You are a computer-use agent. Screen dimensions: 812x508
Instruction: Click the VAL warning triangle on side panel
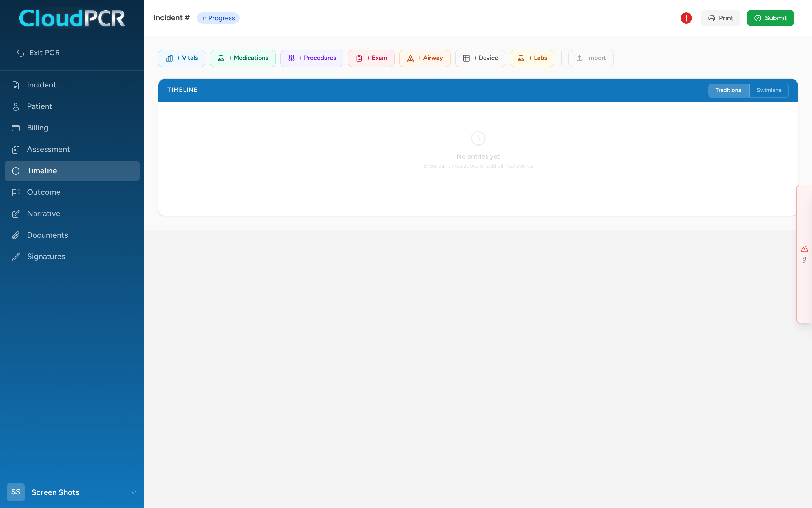pyautogui.click(x=804, y=249)
